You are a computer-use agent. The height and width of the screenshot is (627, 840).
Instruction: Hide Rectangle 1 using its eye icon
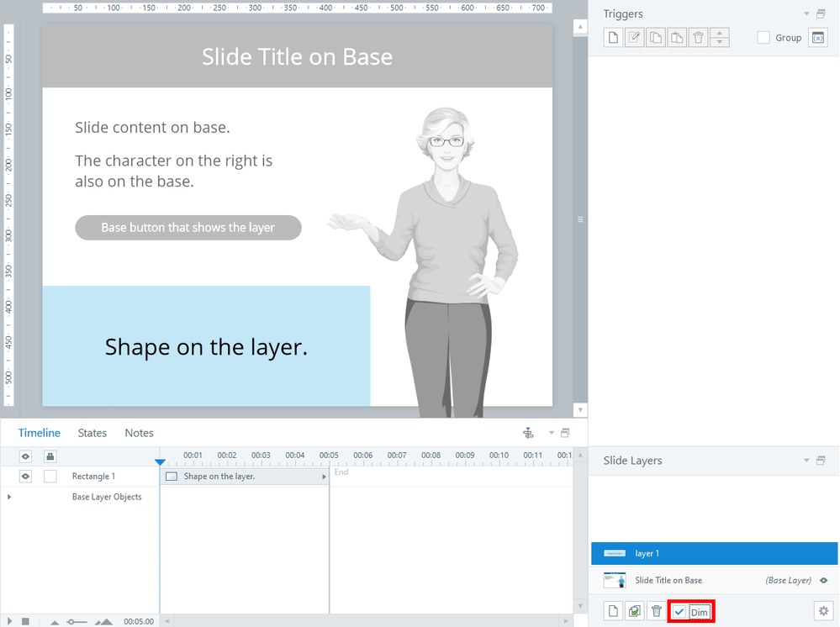25,476
